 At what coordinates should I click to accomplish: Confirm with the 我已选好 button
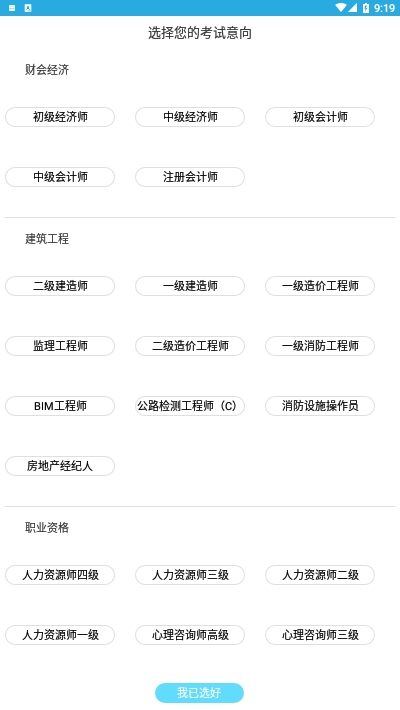coord(199,693)
